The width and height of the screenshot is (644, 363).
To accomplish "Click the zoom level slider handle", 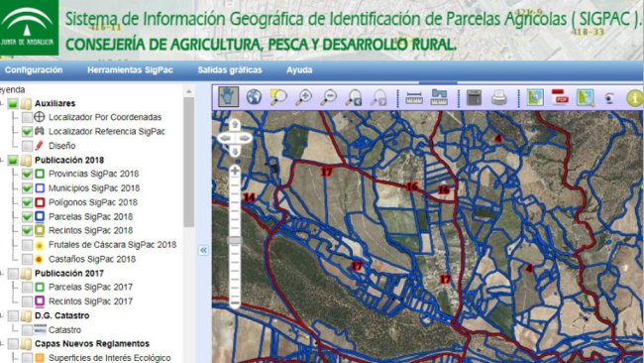I will (235, 240).
